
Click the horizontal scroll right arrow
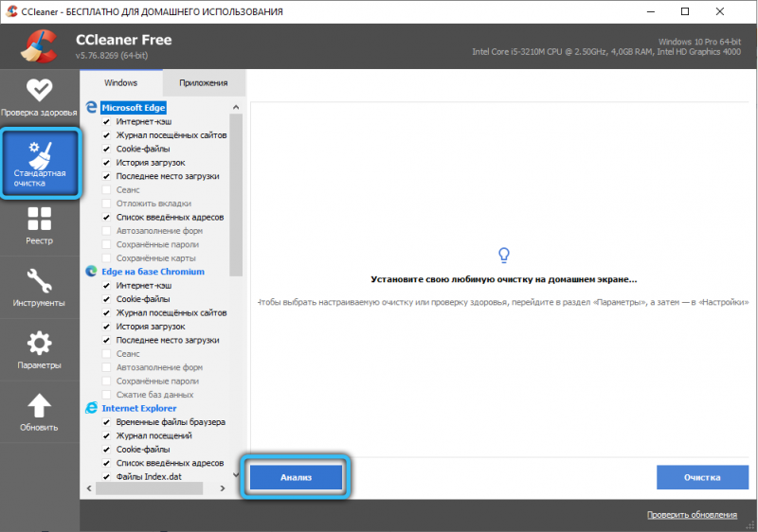click(x=223, y=488)
